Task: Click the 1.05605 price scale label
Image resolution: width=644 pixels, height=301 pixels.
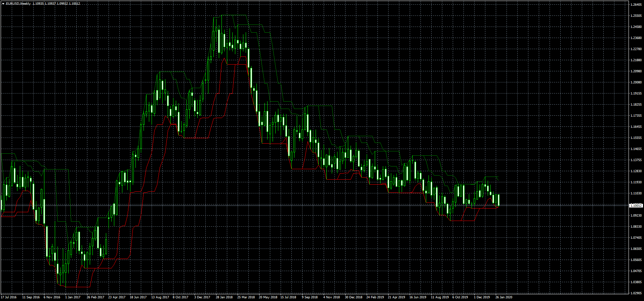Action: [x=636, y=260]
